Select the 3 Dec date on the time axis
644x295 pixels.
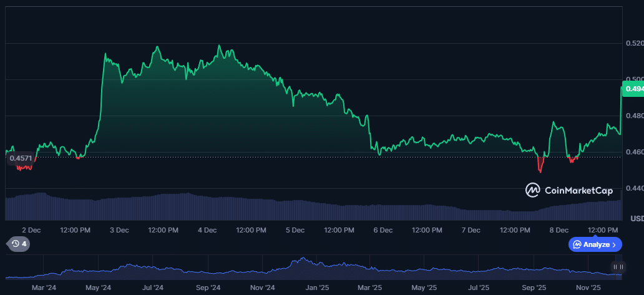[x=119, y=230]
